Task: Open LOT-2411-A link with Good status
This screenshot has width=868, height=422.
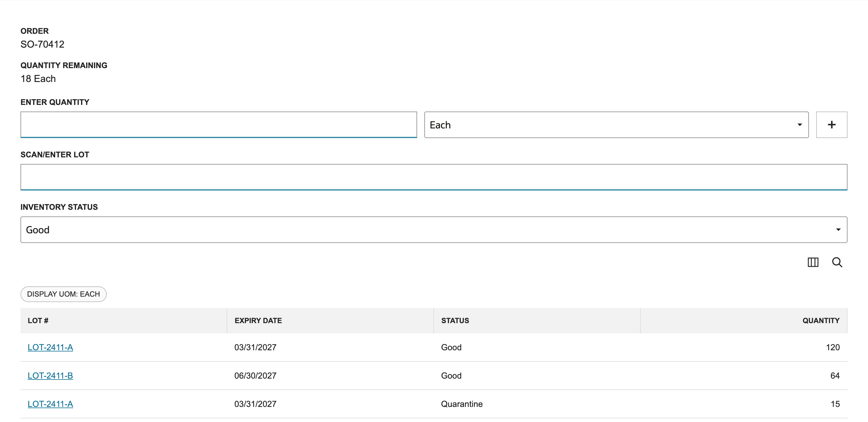Action: tap(50, 347)
